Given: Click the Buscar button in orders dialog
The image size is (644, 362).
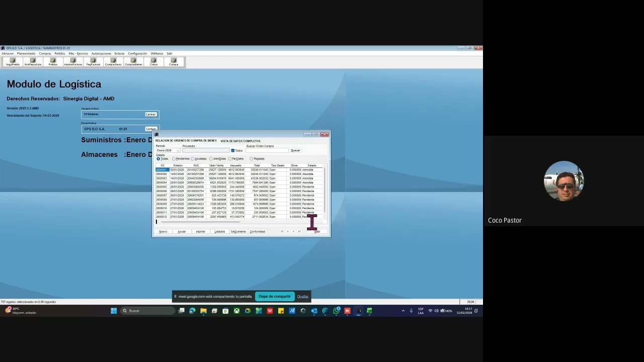Looking at the screenshot, I should [295, 150].
